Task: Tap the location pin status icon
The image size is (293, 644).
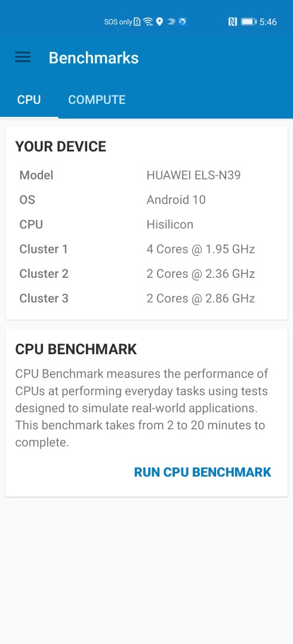Action: click(159, 22)
